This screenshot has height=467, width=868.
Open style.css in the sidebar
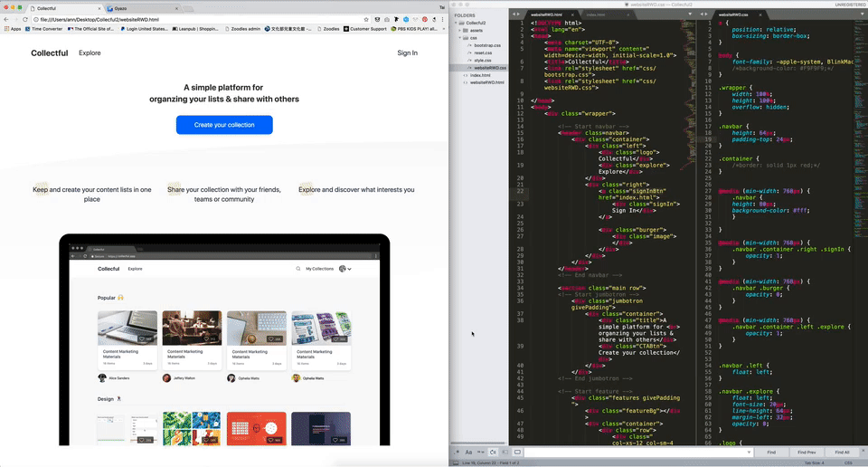(482, 61)
